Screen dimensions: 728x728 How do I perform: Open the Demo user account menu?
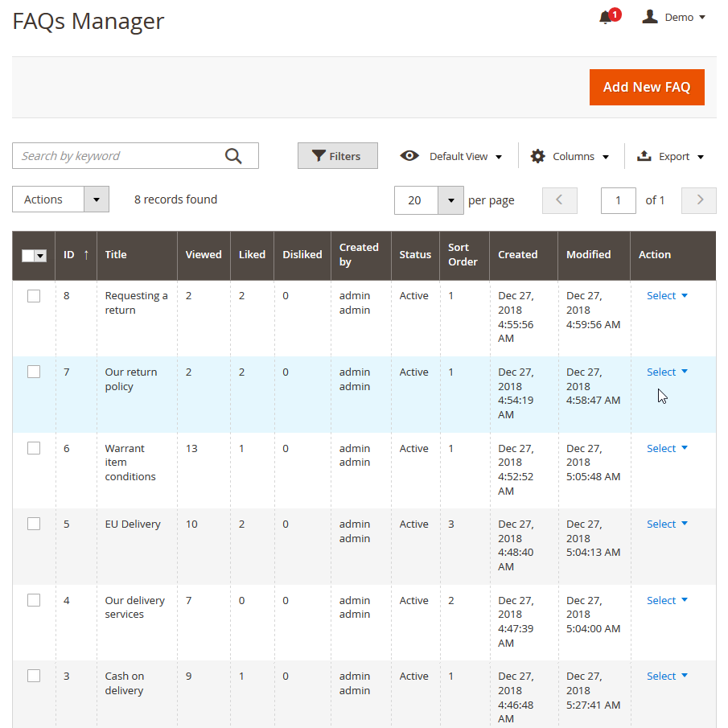[674, 17]
